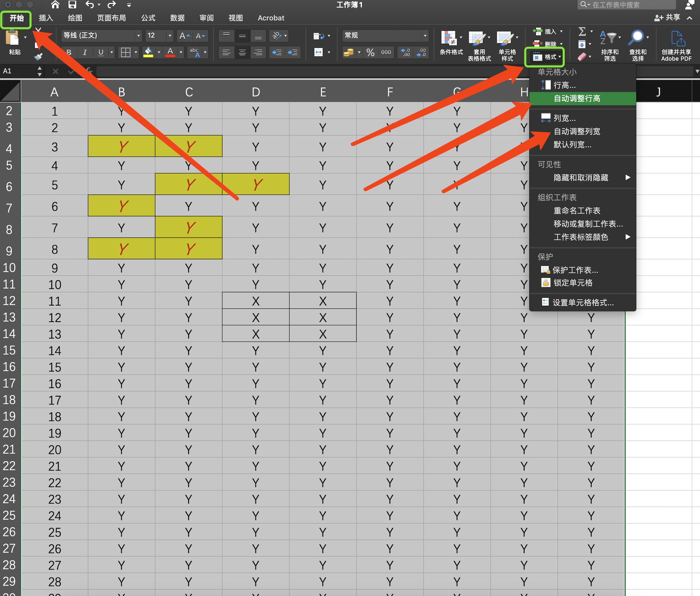Viewport: 700px width, 596px height.
Task: Toggle bold formatting
Action: 68,52
